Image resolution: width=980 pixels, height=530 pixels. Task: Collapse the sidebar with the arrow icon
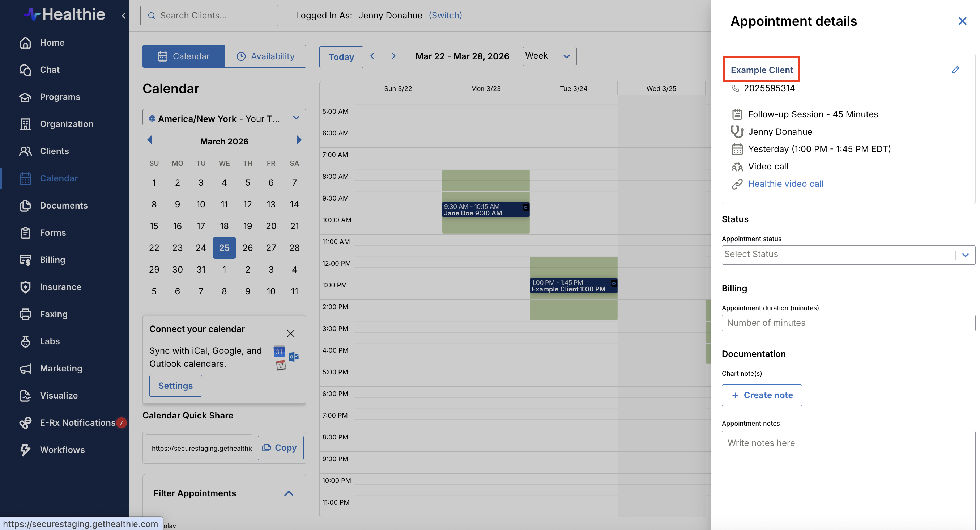tap(124, 16)
